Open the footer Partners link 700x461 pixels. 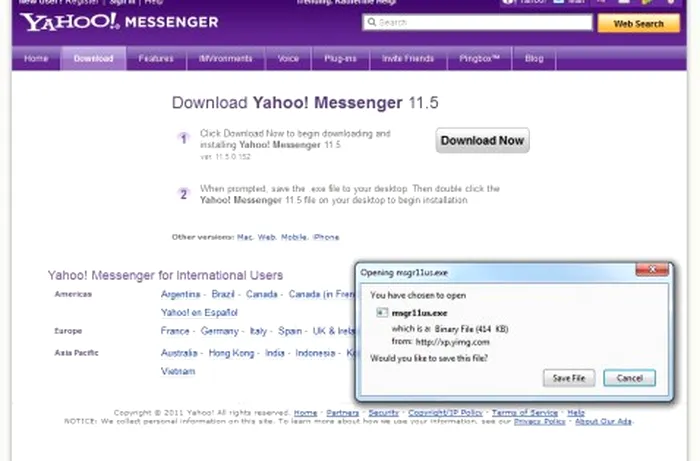pyautogui.click(x=342, y=413)
